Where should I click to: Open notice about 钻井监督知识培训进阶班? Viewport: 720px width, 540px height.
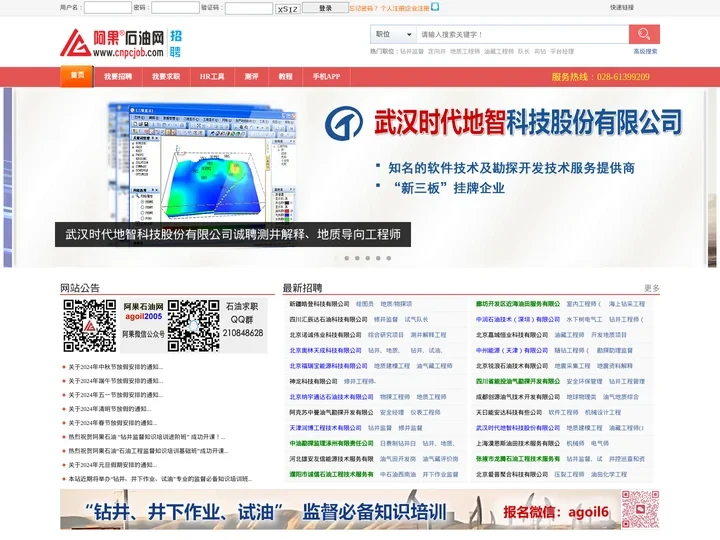[147, 437]
